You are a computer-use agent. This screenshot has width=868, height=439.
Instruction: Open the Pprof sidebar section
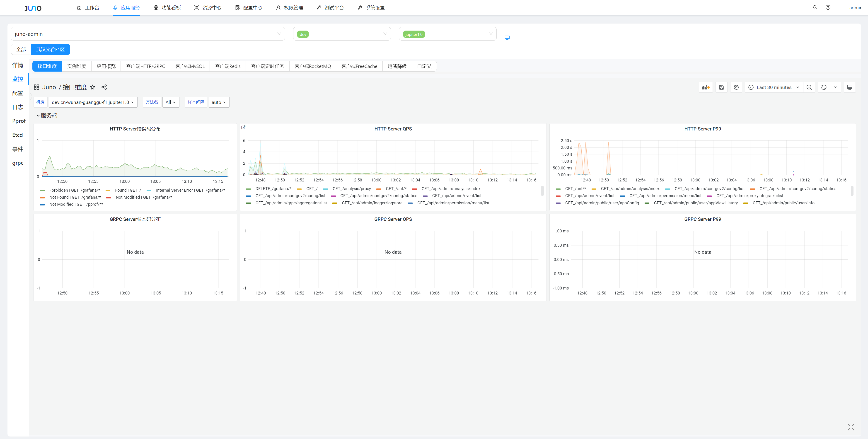coord(19,121)
